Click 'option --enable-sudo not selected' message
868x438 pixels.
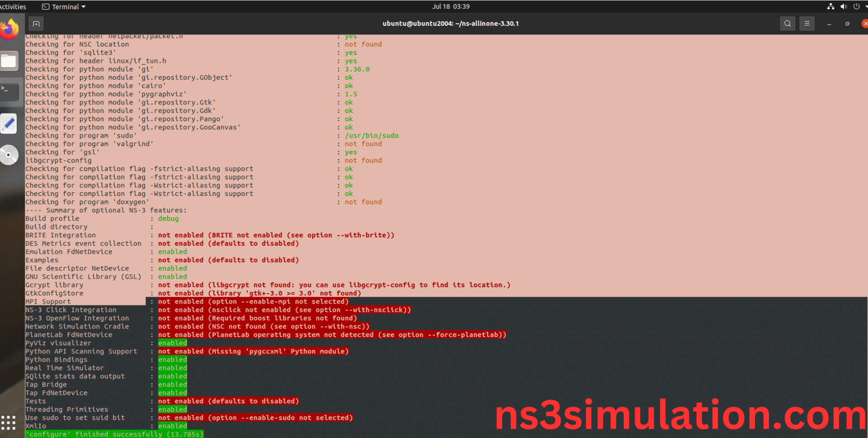pyautogui.click(x=280, y=418)
